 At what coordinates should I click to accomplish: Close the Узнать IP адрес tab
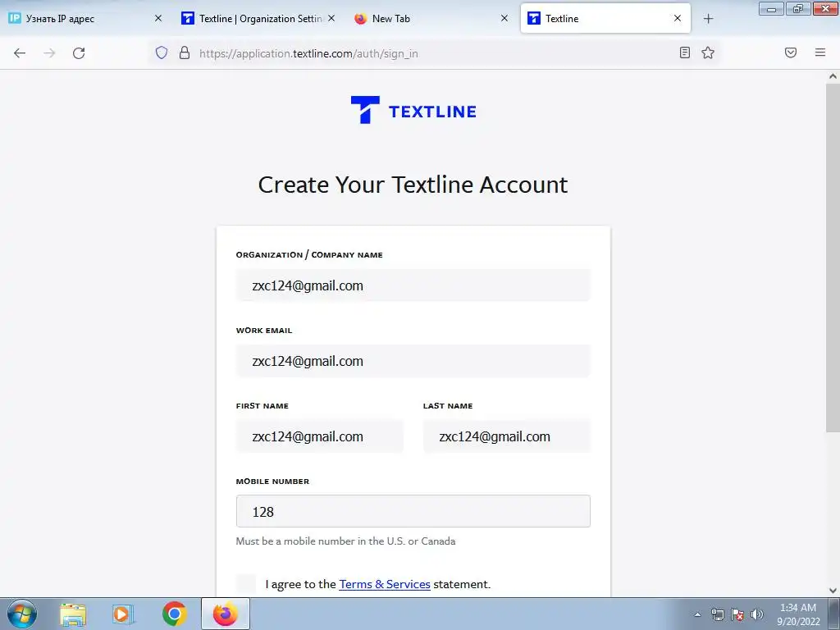pos(158,18)
